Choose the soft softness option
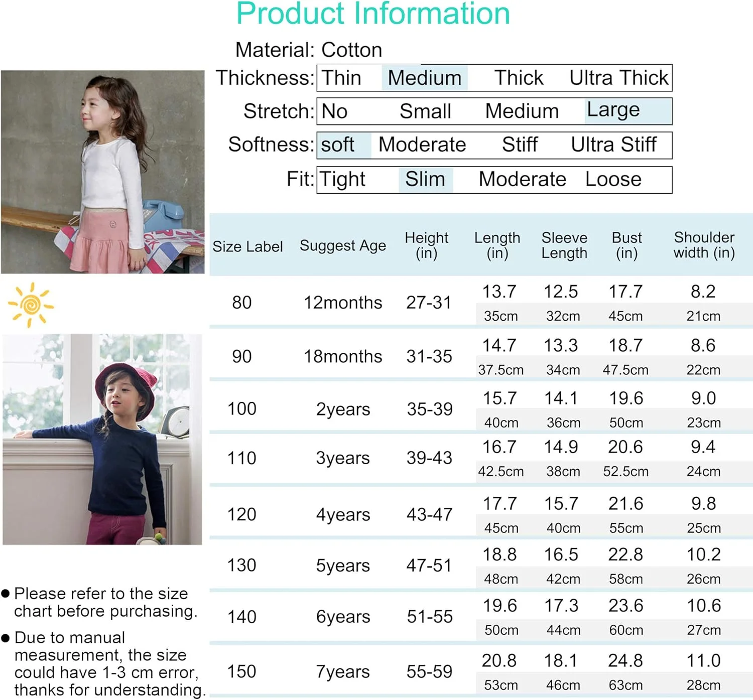This screenshot has height=700, width=753. point(338,145)
